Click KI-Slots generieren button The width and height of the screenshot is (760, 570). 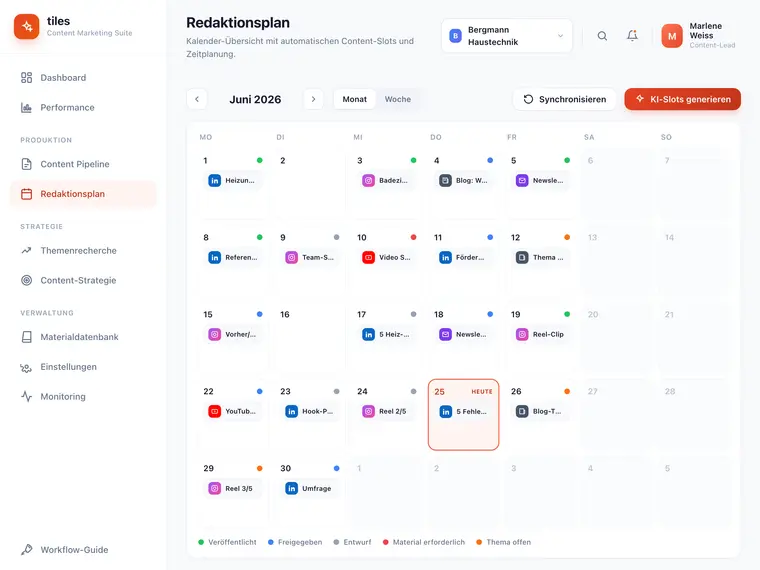(682, 99)
